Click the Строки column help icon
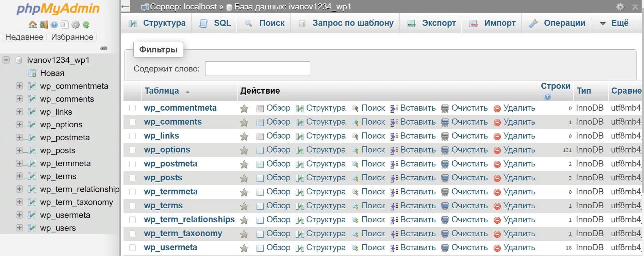The height and width of the screenshot is (256, 644). point(547,97)
